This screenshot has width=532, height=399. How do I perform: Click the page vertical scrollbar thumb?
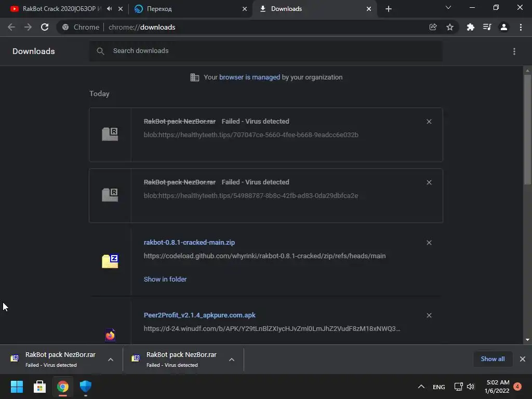[x=527, y=129]
